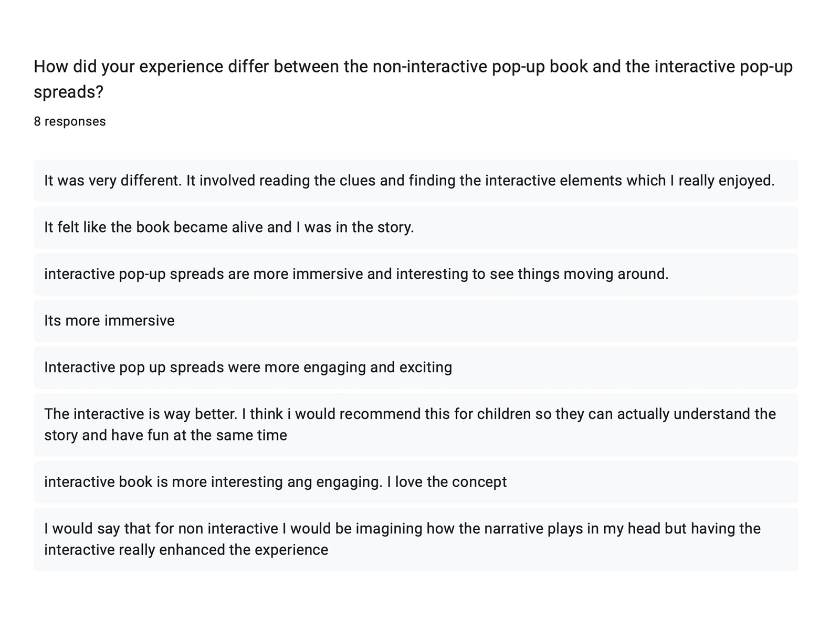Select the response "more engaging and exciting"

click(x=248, y=367)
